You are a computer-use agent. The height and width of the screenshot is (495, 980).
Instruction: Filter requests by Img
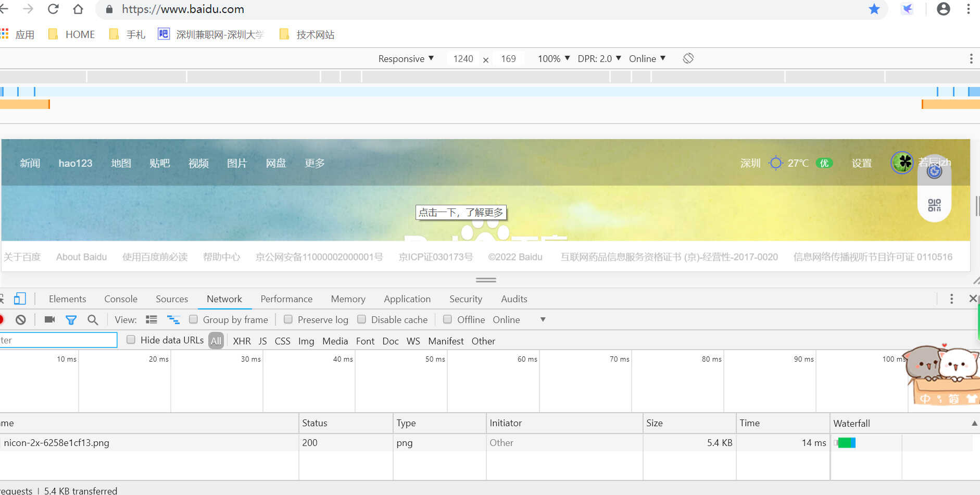(306, 341)
